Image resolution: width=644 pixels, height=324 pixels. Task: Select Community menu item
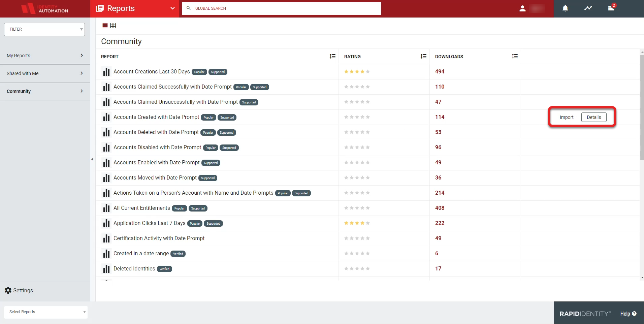(x=45, y=91)
